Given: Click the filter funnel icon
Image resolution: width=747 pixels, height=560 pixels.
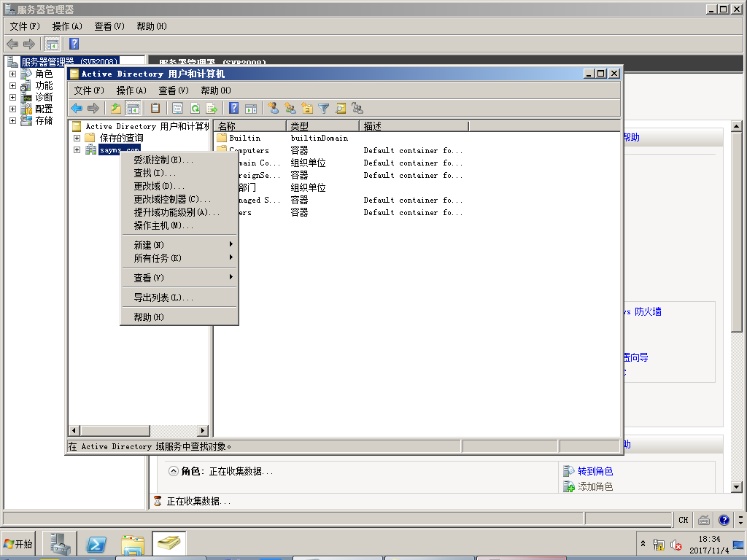Looking at the screenshot, I should (x=323, y=109).
